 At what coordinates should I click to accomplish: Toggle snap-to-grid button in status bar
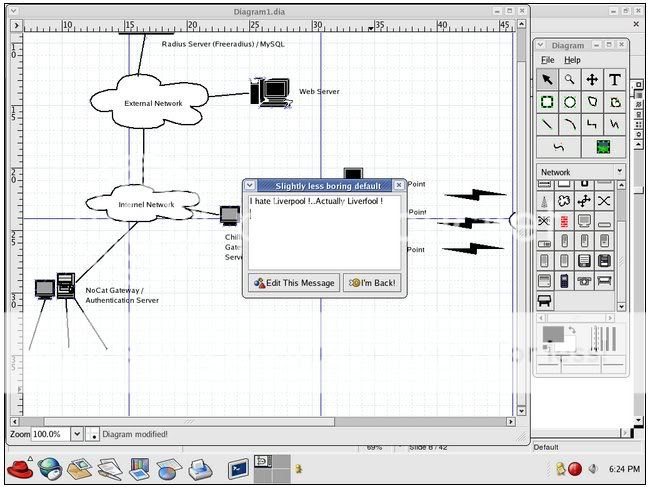click(x=93, y=434)
